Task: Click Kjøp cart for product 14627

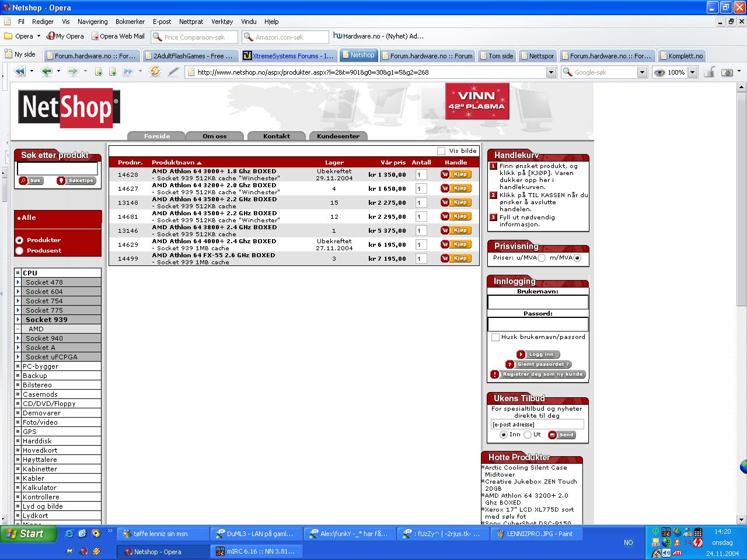Action: point(456,188)
